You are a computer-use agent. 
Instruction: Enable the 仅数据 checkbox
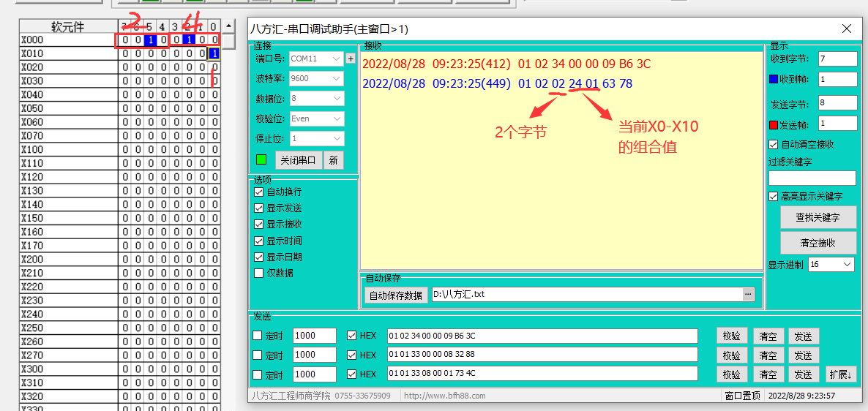258,273
